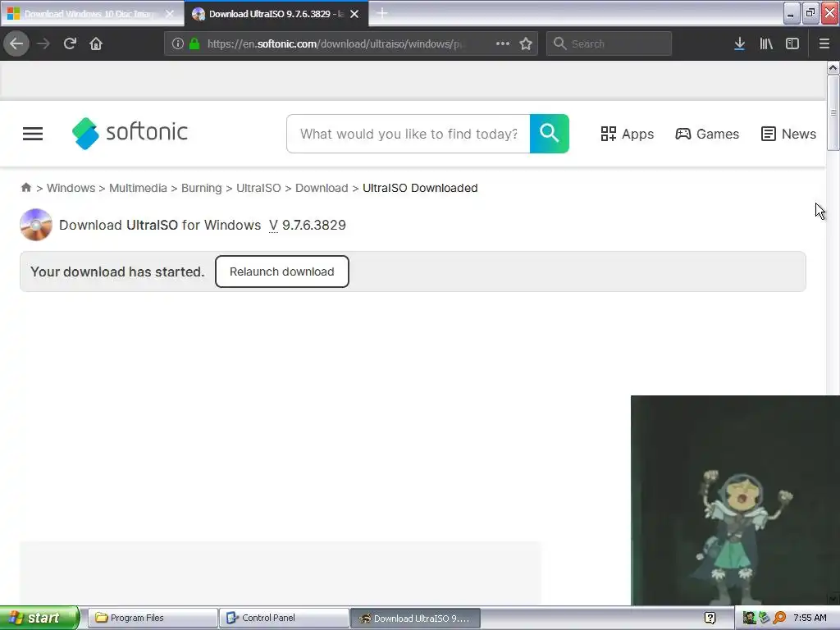Open page actions three-dot menu
The width and height of the screenshot is (840, 630).
click(503, 43)
